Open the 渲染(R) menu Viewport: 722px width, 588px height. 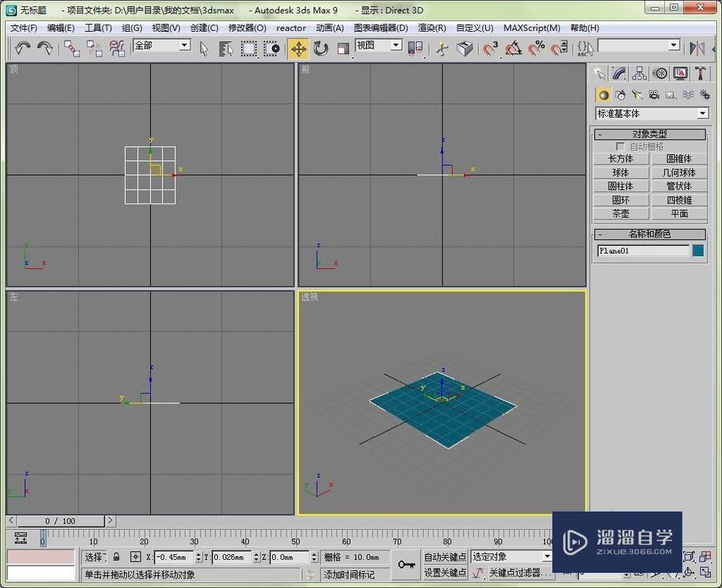[x=432, y=28]
